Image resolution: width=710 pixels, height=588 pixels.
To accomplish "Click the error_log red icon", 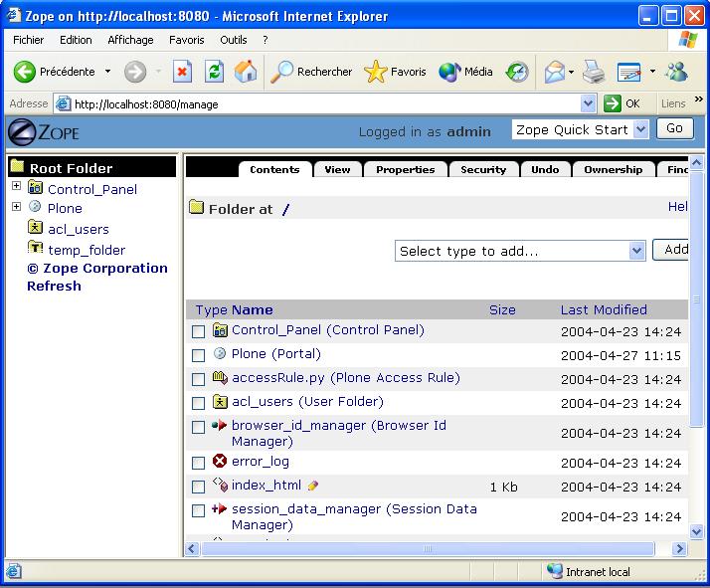I will point(220,462).
